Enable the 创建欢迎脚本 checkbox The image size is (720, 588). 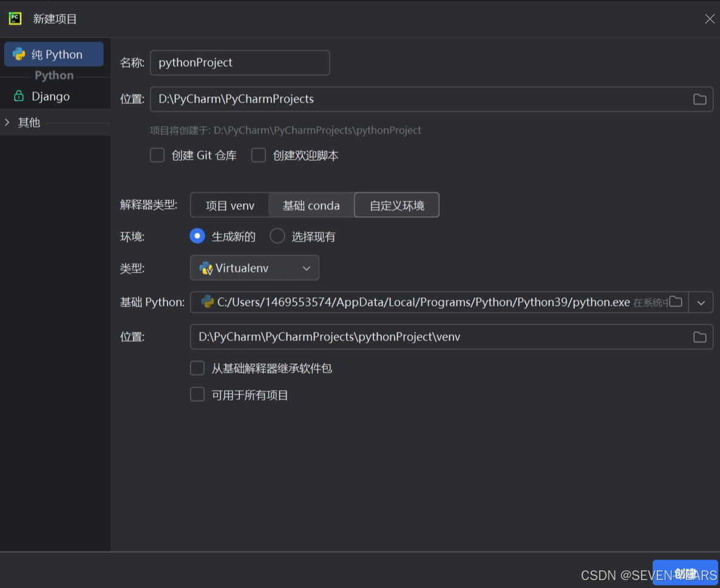coord(259,155)
